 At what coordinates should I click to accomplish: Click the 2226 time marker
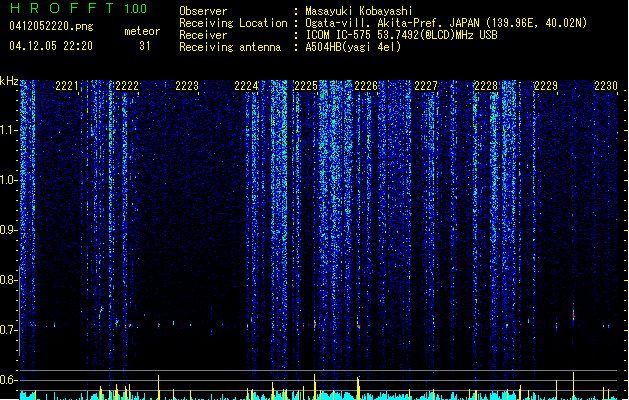point(366,86)
